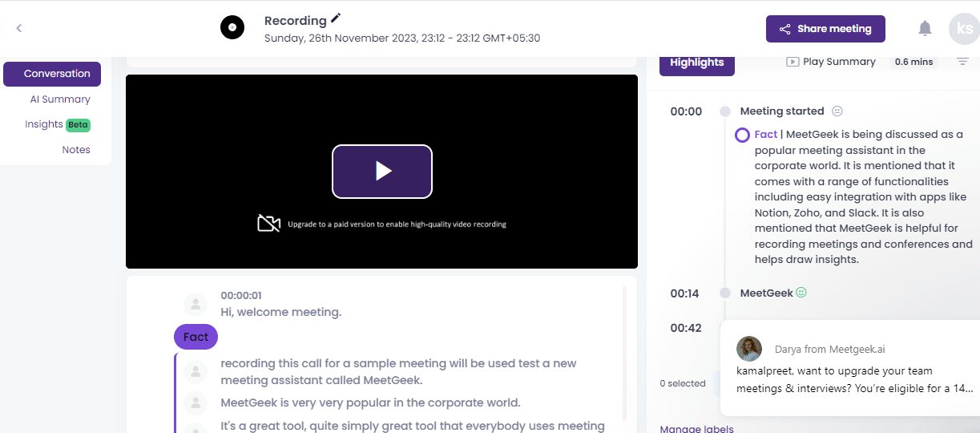Viewport: 980px width, 433px height.
Task: Click Play Summary
Action: pos(831,62)
